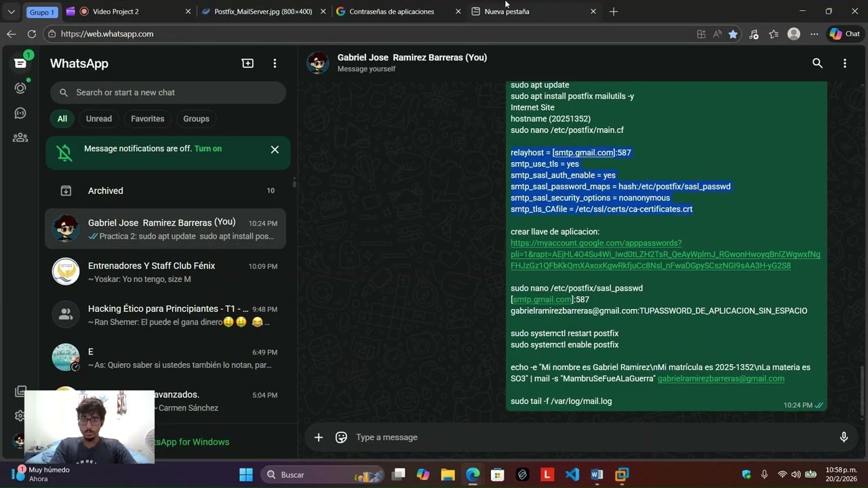Dismiss the notifications-off banner
This screenshot has height=488, width=868.
tap(275, 149)
